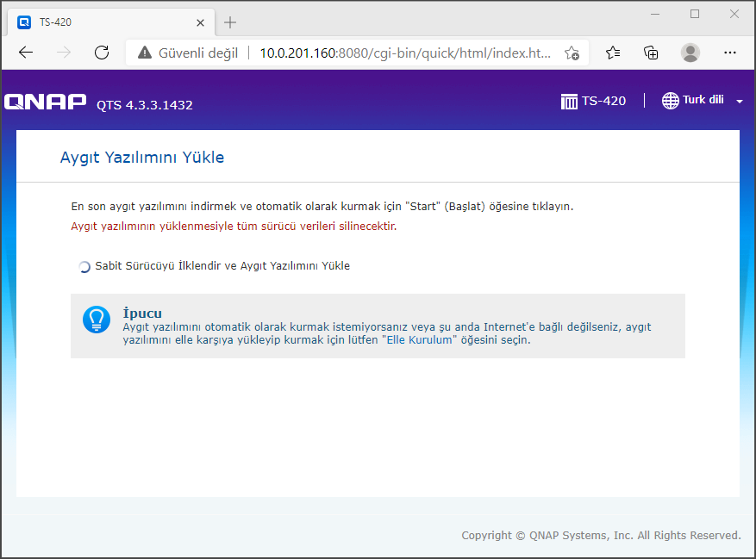Click the "Elle Kurulum" link text
Viewport: 756px width, 559px height.
[418, 340]
